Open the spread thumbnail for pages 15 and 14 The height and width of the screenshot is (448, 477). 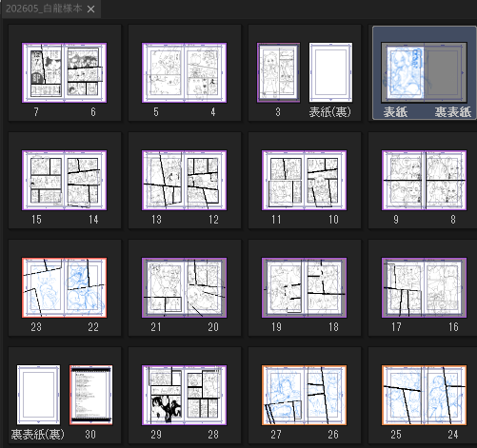click(64, 180)
